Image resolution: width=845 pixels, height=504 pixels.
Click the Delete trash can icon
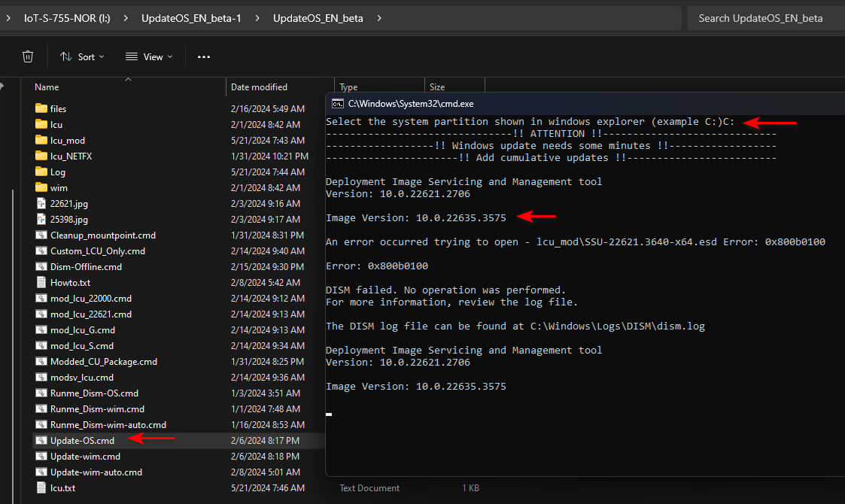tap(28, 56)
